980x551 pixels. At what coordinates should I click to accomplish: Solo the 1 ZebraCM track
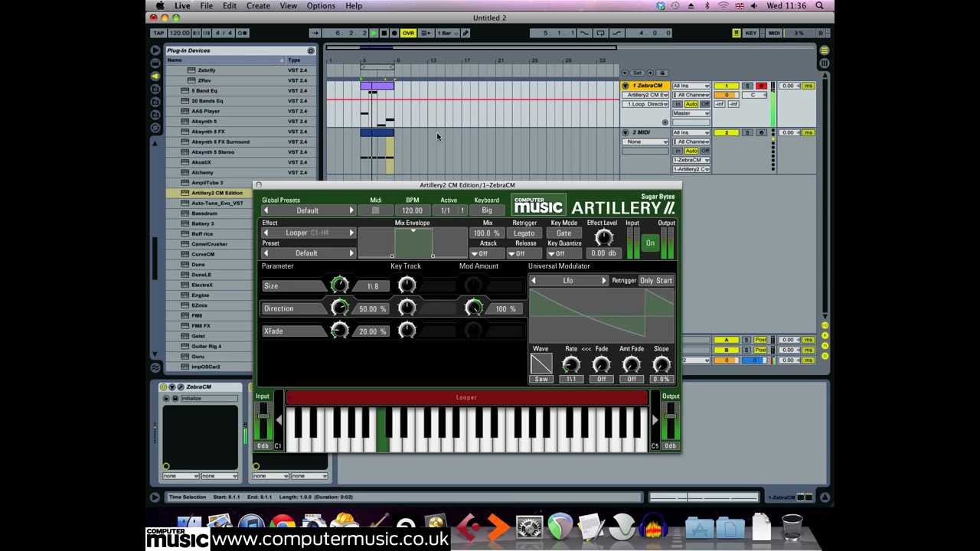coord(747,86)
